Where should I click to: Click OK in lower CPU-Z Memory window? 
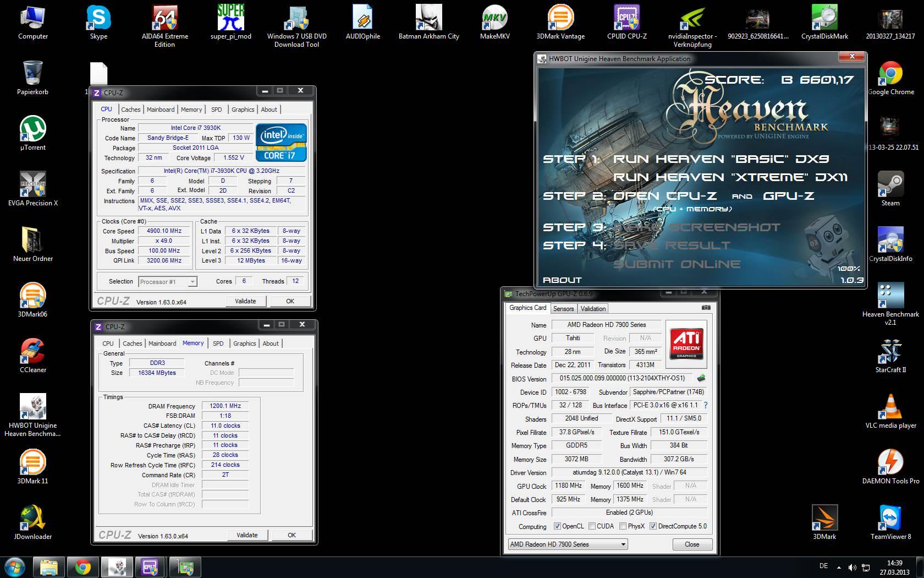tap(291, 535)
